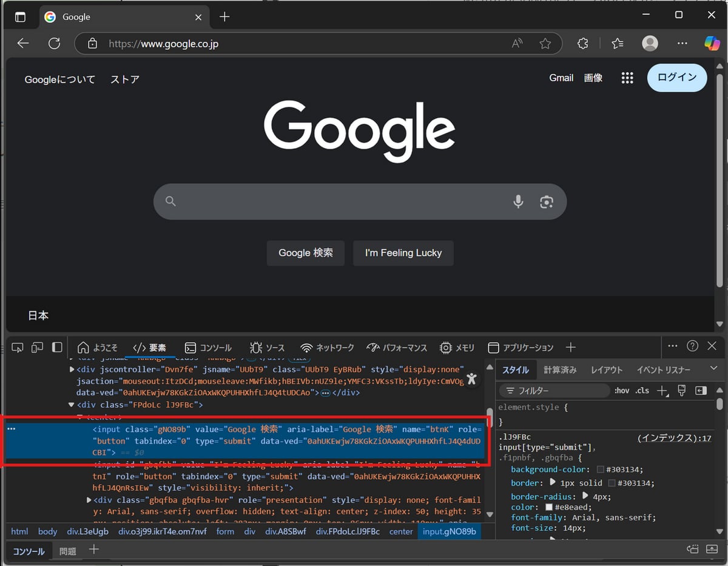728x566 pixels.
Task: Add a new DevTools tool tab
Action: click(x=570, y=347)
